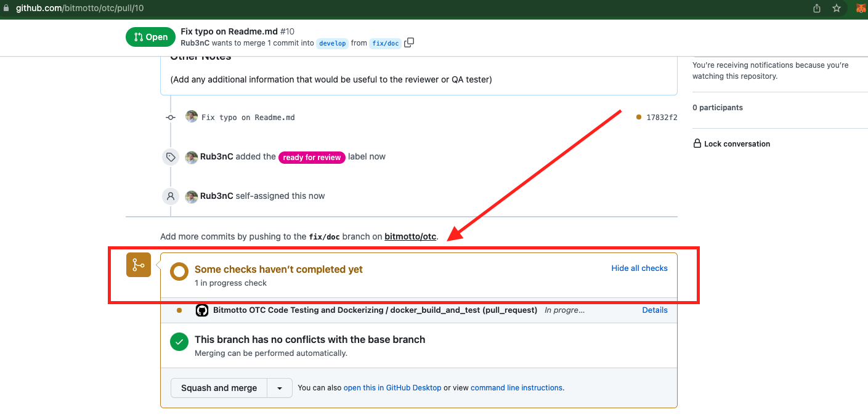Click the tag icon in the timeline
This screenshot has height=415, width=868.
pyautogui.click(x=171, y=157)
